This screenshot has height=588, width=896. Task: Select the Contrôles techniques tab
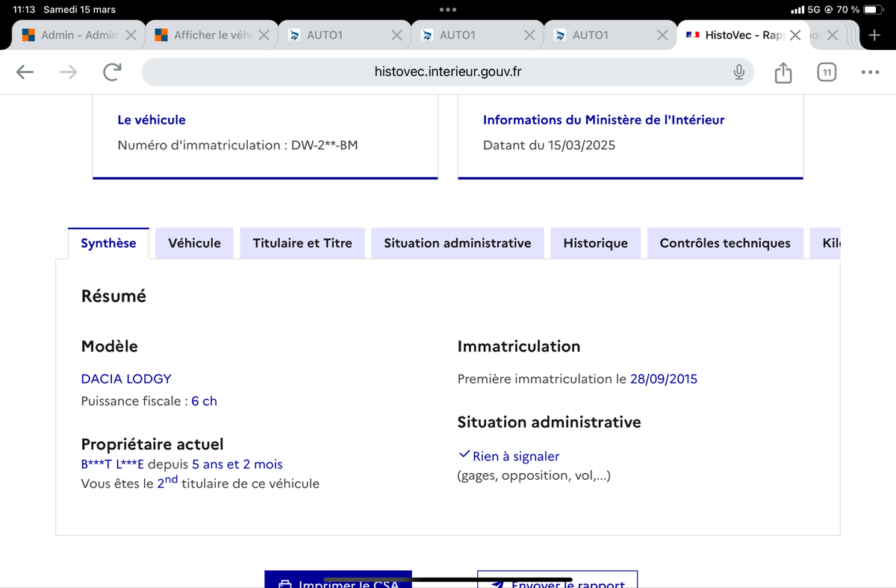[x=725, y=243]
